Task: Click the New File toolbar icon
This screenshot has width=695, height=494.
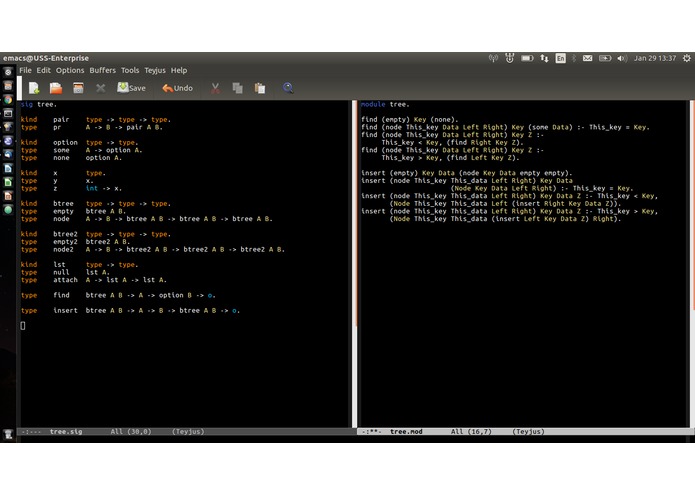Action: pyautogui.click(x=34, y=88)
